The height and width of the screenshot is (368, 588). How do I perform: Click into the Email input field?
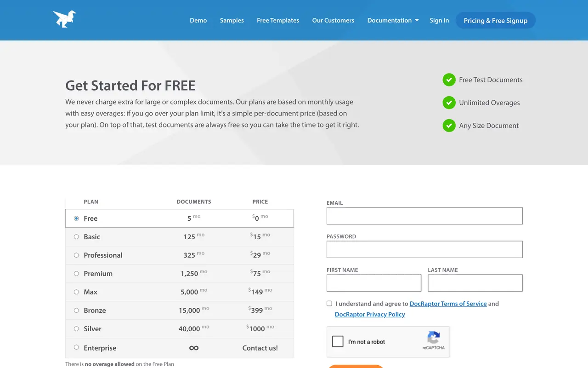424,216
